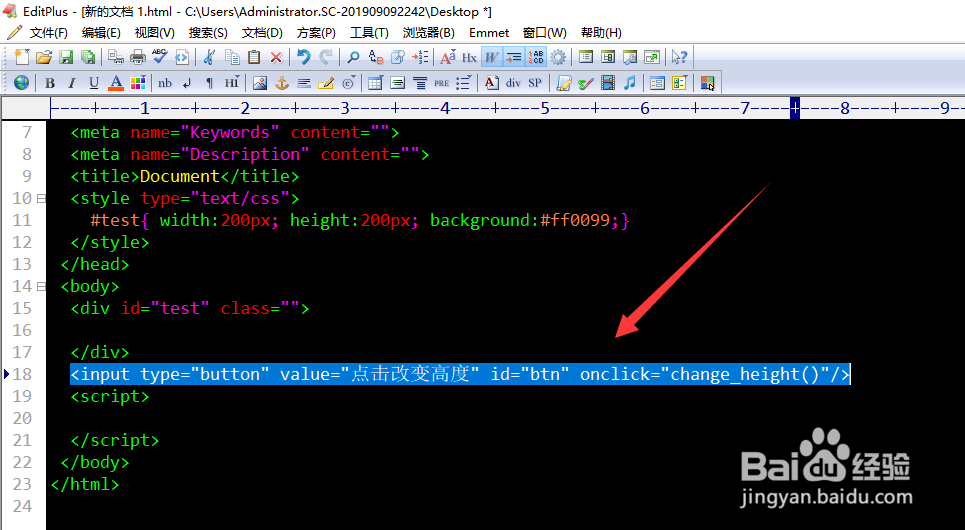Insert line break tag icon
965x530 pixels.
(x=187, y=82)
